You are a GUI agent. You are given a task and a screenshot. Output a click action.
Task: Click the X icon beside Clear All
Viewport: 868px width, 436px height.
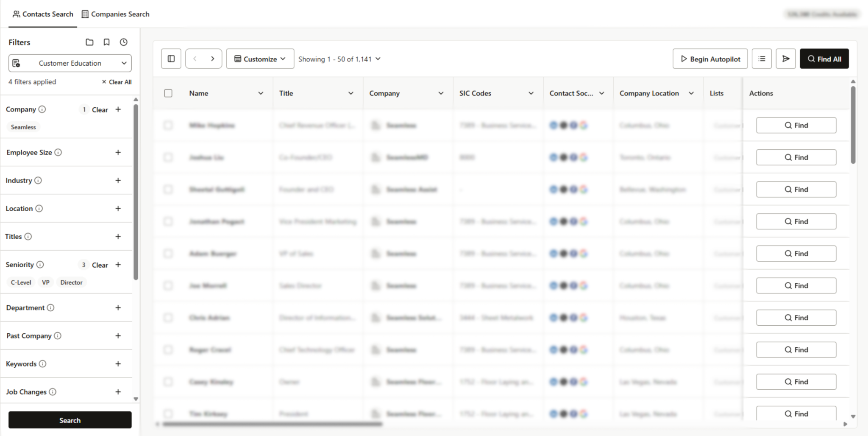point(104,82)
